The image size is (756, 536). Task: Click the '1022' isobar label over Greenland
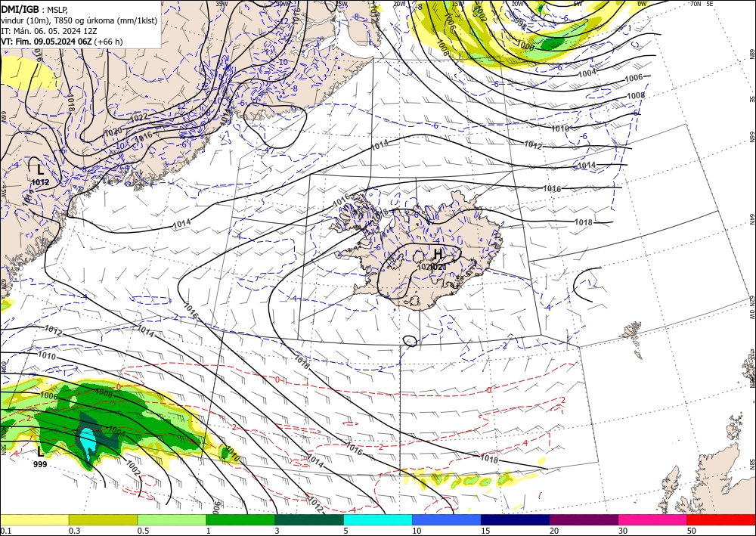139,117
